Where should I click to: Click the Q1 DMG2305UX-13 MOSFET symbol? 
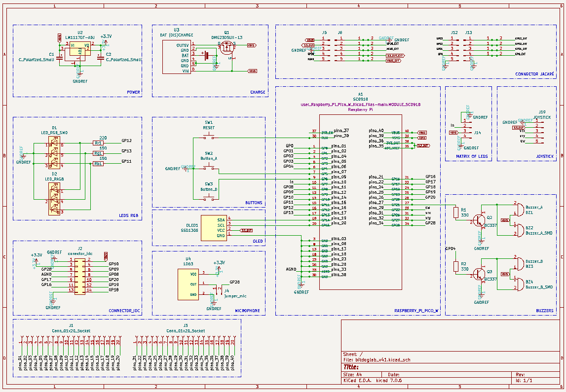tap(226, 48)
